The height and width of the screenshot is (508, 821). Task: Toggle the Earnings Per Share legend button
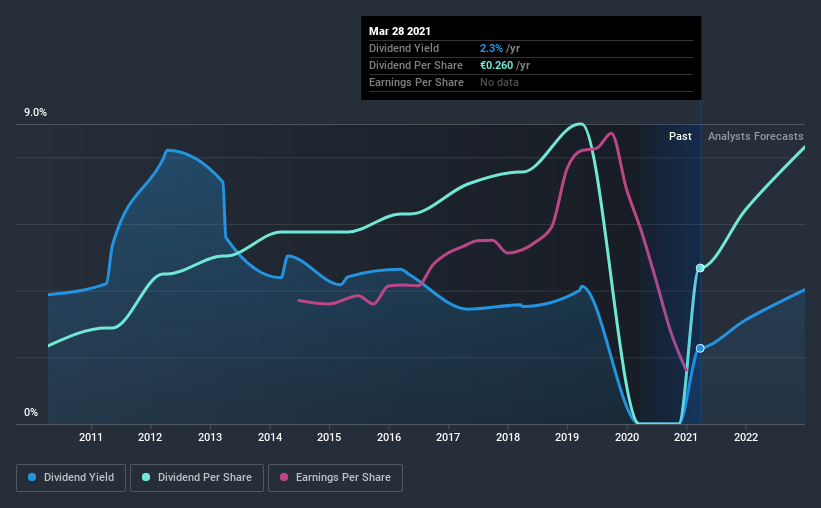click(335, 478)
